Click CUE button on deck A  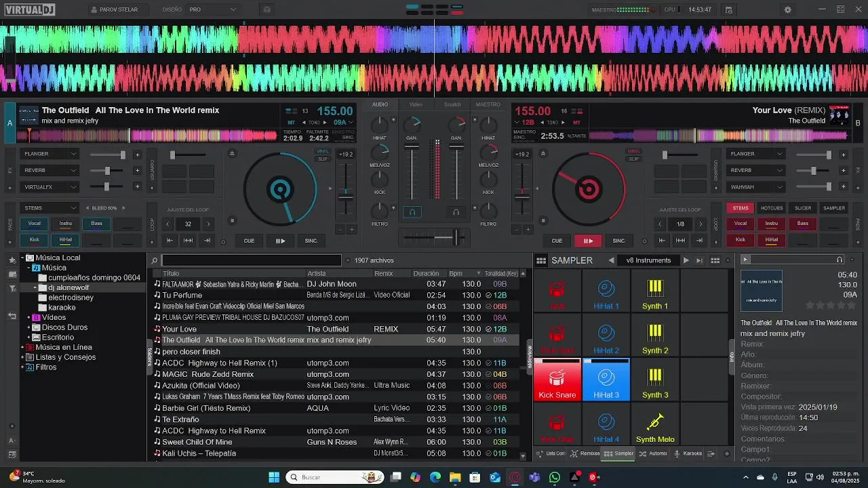pyautogui.click(x=249, y=241)
